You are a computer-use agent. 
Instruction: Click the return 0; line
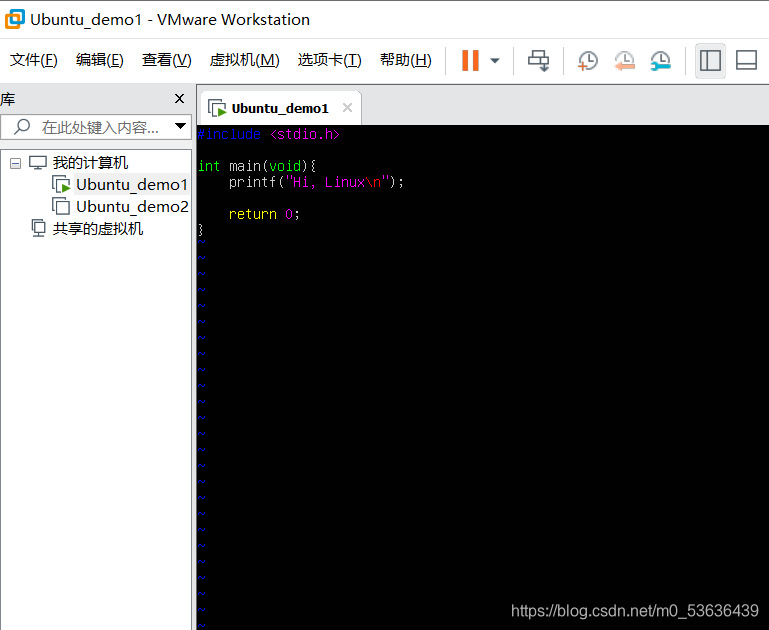coord(264,214)
